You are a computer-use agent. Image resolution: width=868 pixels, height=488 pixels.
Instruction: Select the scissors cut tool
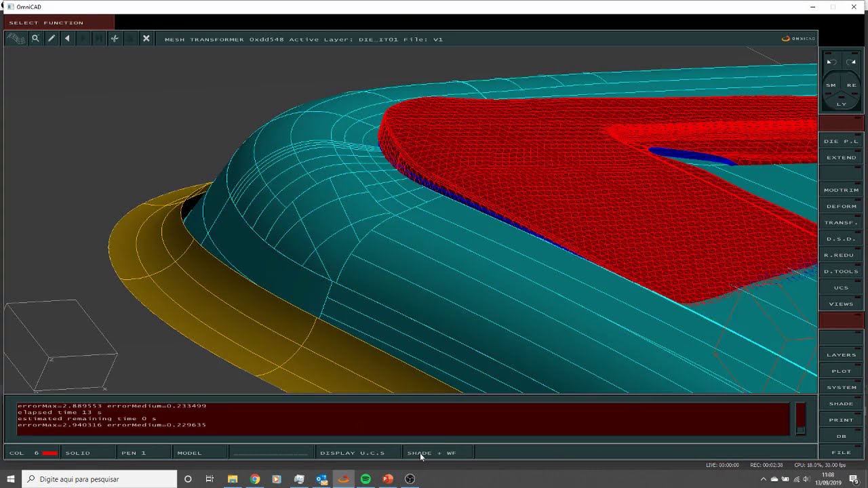point(115,39)
